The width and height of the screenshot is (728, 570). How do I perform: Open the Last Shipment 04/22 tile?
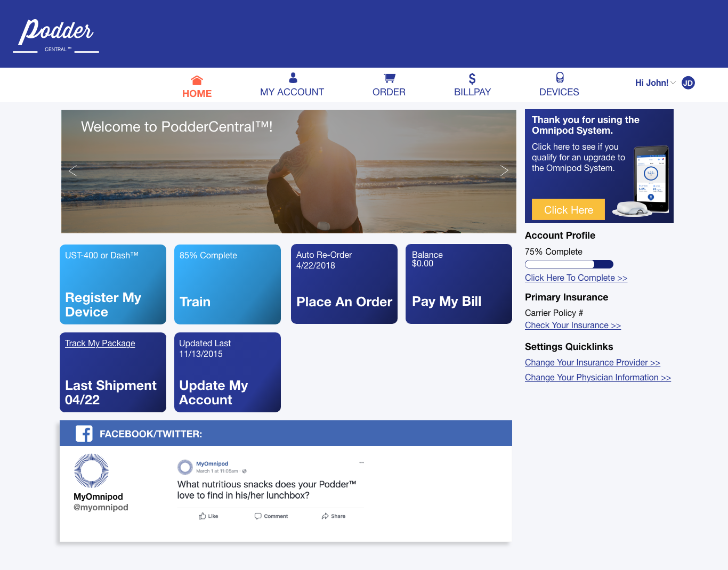113,372
